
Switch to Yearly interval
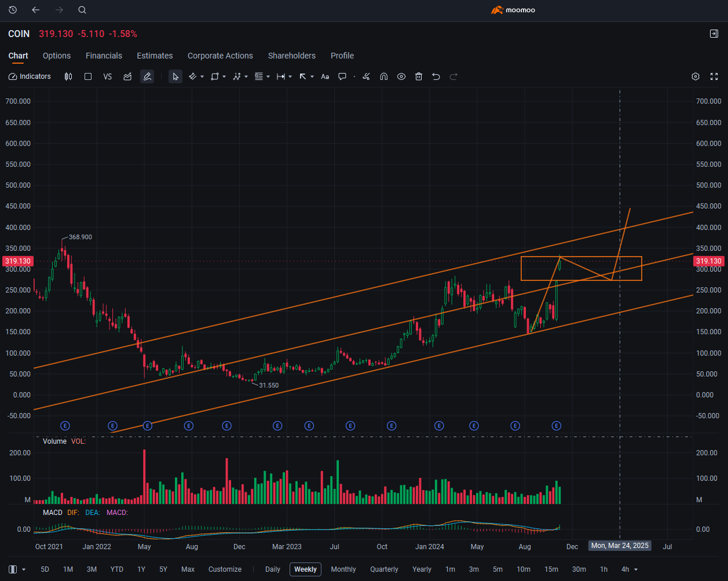click(422, 569)
